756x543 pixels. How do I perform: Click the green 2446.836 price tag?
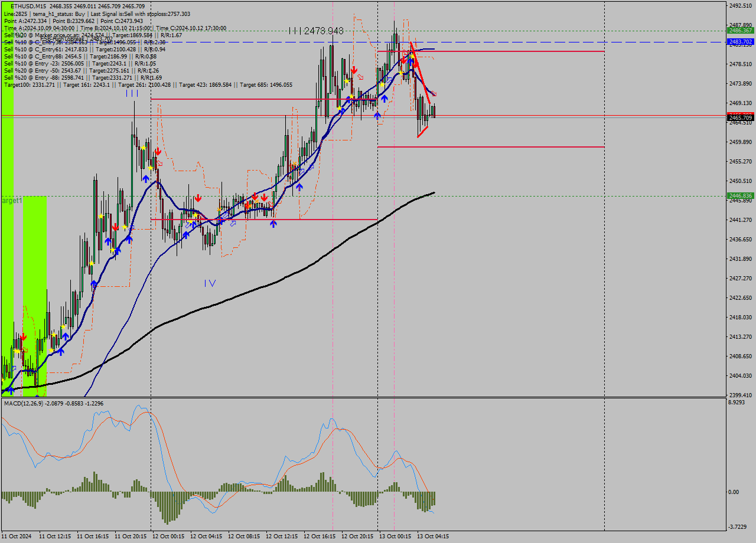pos(740,196)
